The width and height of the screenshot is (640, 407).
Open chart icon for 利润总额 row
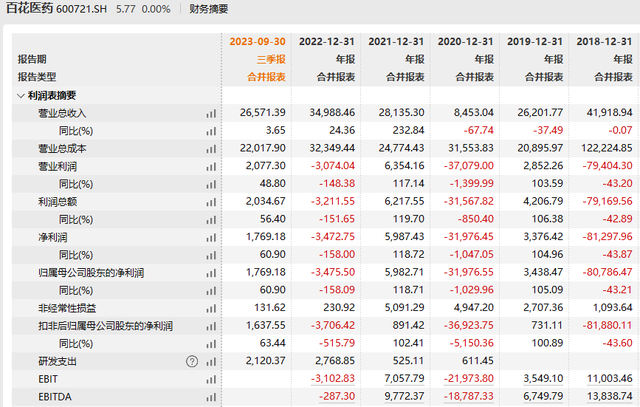tap(211, 202)
